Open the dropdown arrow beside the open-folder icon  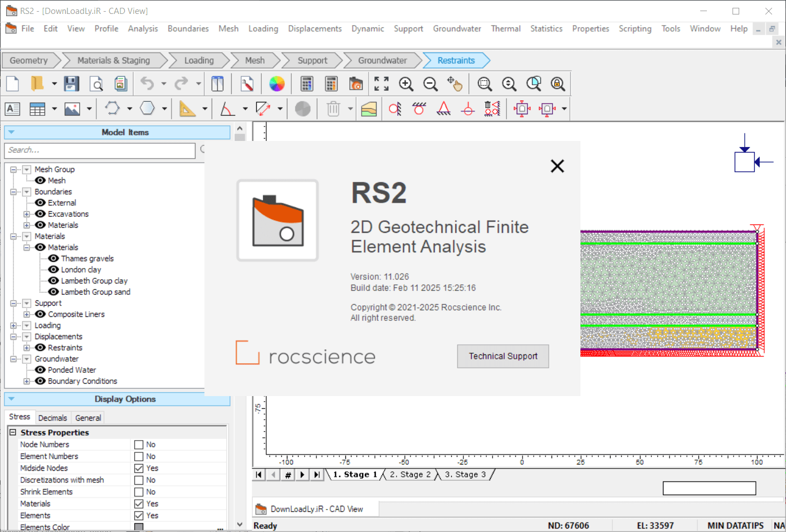(54, 84)
